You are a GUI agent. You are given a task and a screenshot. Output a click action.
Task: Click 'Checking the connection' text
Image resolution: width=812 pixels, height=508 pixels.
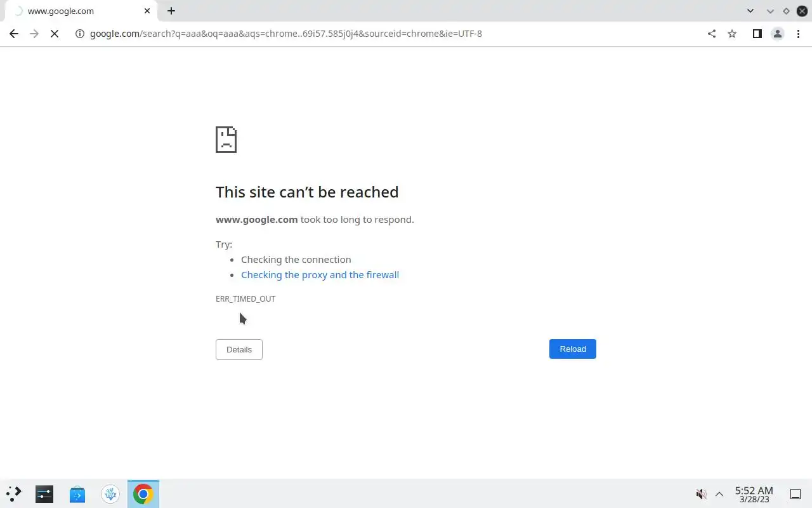(296, 260)
